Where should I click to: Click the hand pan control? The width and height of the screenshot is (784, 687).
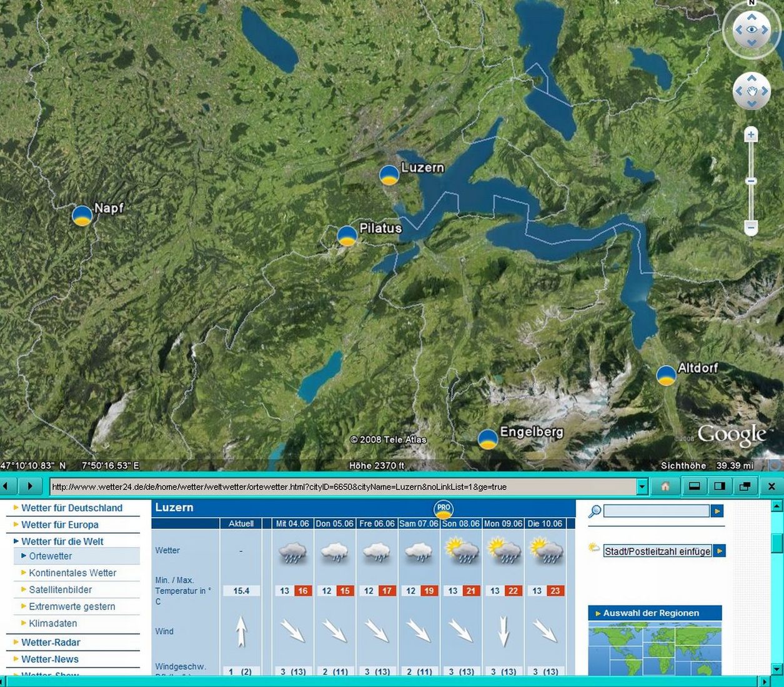coord(752,91)
